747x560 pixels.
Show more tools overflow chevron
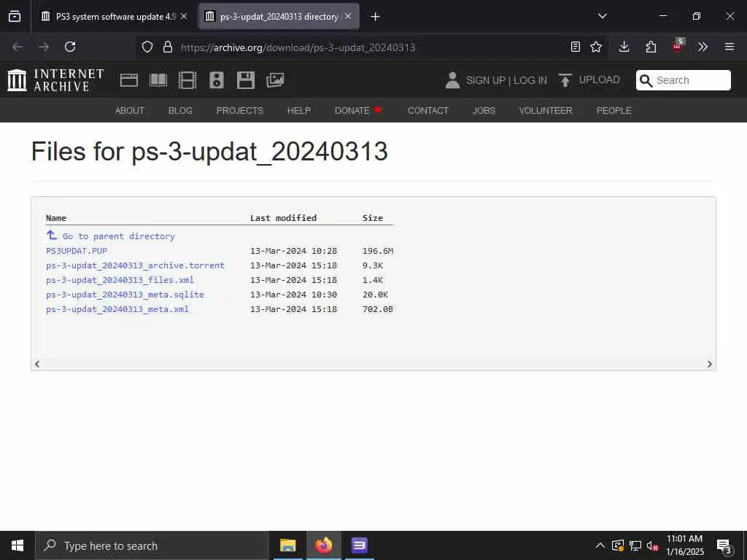click(703, 47)
